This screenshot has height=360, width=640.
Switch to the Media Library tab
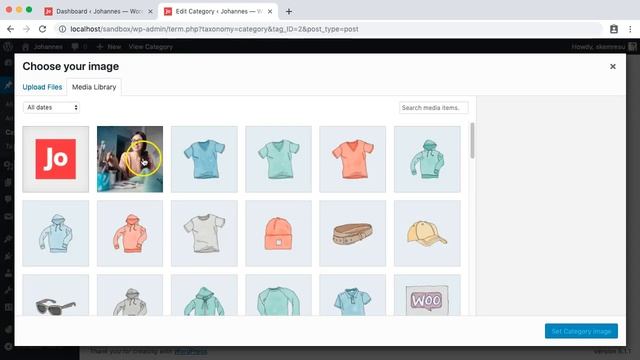coord(94,87)
